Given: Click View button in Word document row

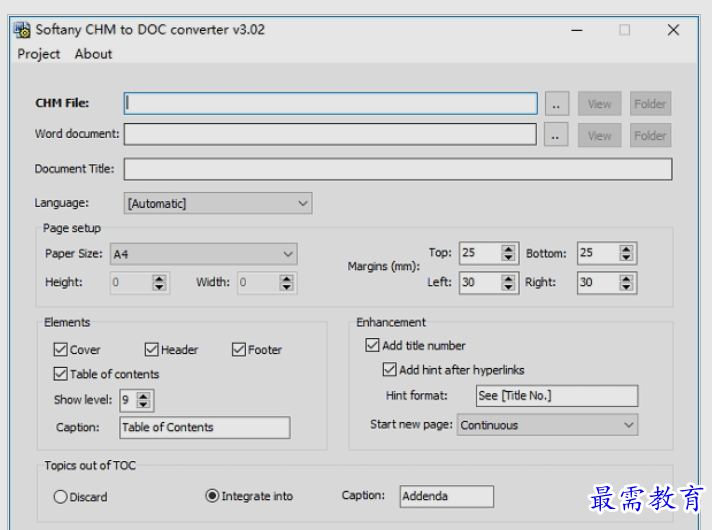Looking at the screenshot, I should tap(599, 135).
